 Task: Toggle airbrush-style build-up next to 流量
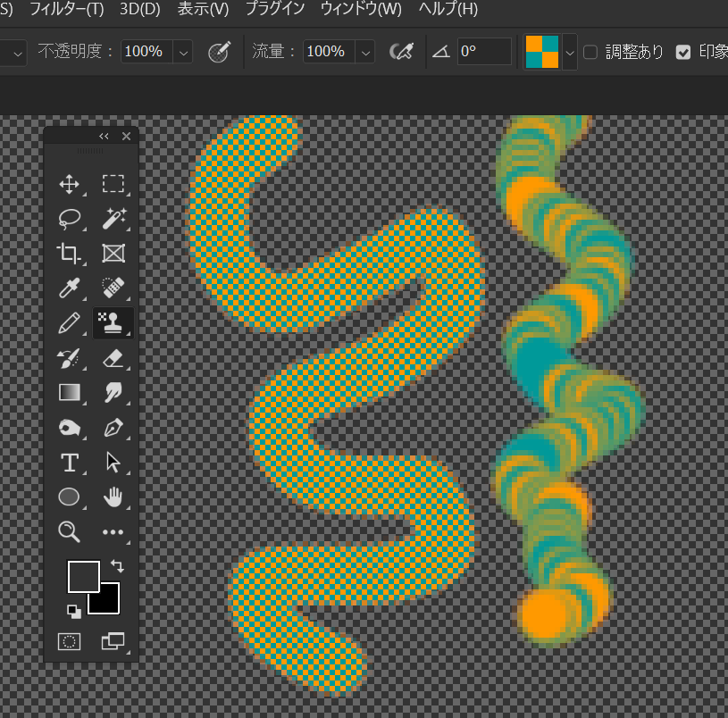click(403, 52)
